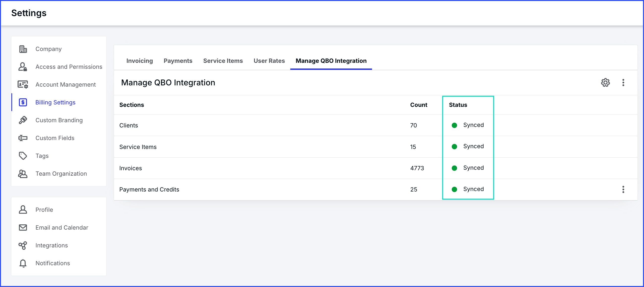Image resolution: width=644 pixels, height=287 pixels.
Task: Click the Email and Calendar envelope icon
Action: pyautogui.click(x=23, y=227)
